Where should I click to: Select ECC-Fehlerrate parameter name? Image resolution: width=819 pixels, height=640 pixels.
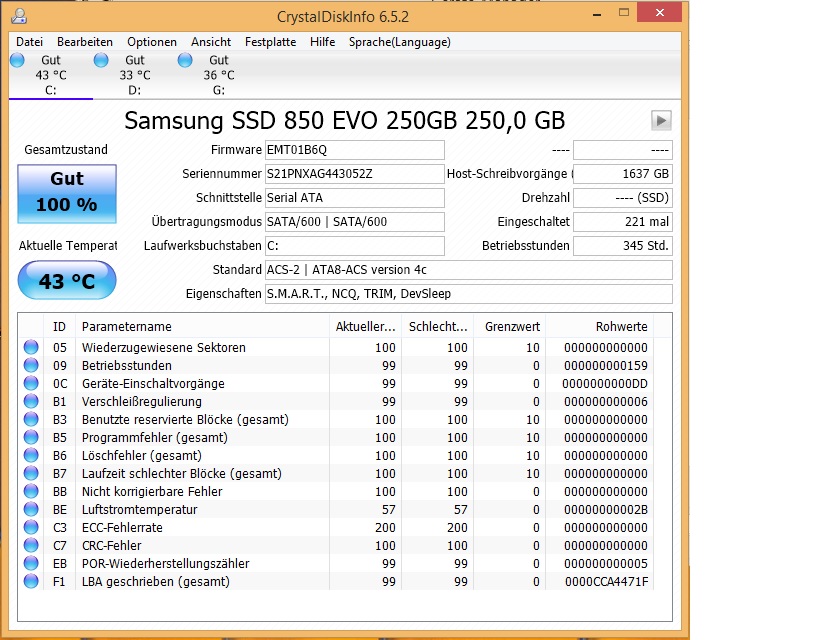(122, 528)
